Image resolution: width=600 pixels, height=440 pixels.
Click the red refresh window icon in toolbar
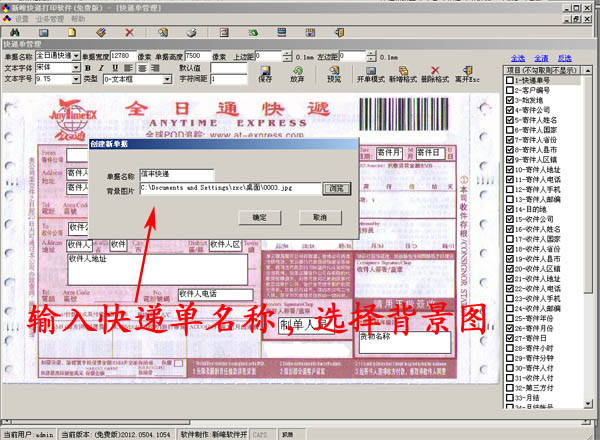pyautogui.click(x=224, y=33)
